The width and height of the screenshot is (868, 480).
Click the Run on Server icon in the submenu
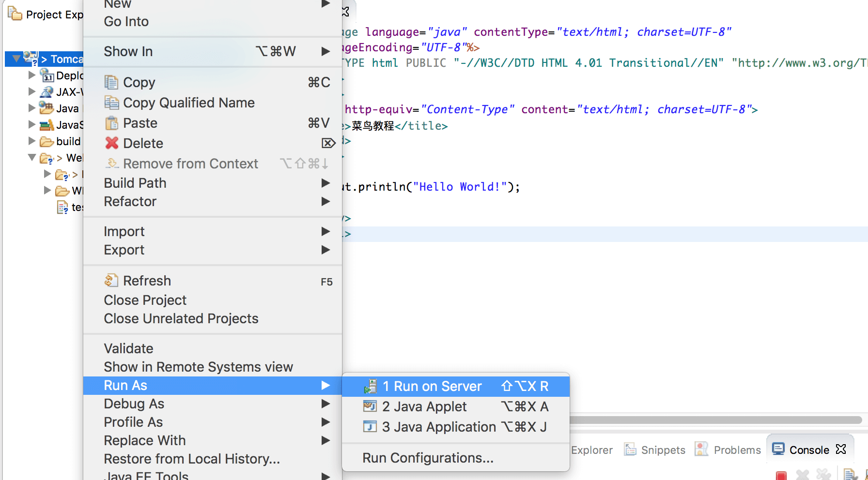pyautogui.click(x=371, y=386)
